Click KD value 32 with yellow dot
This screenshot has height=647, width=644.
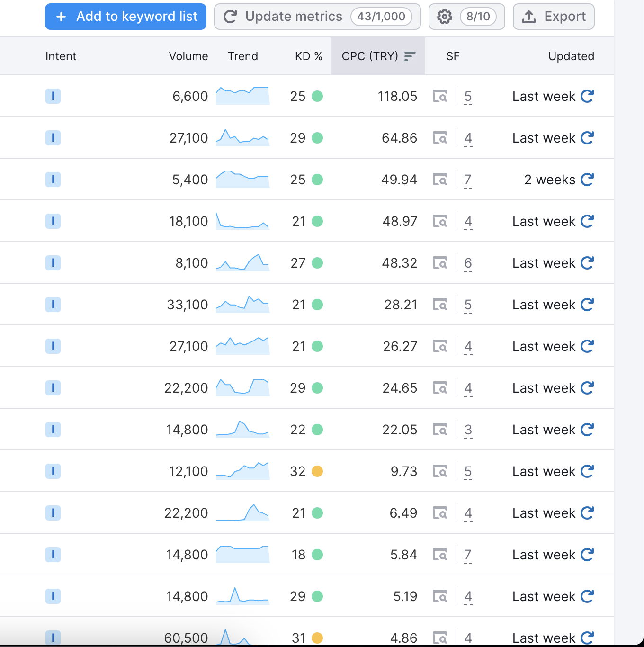306,471
